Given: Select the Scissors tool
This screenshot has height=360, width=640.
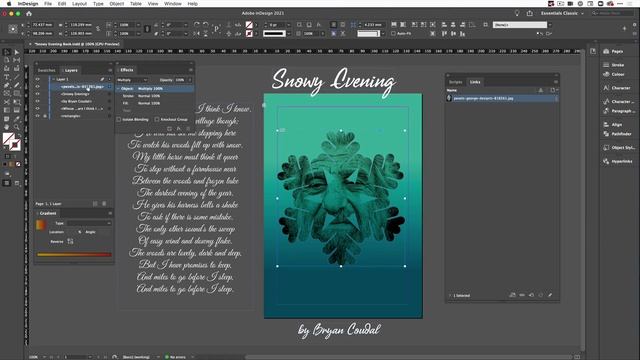Looking at the screenshot, I should click(x=7, y=102).
